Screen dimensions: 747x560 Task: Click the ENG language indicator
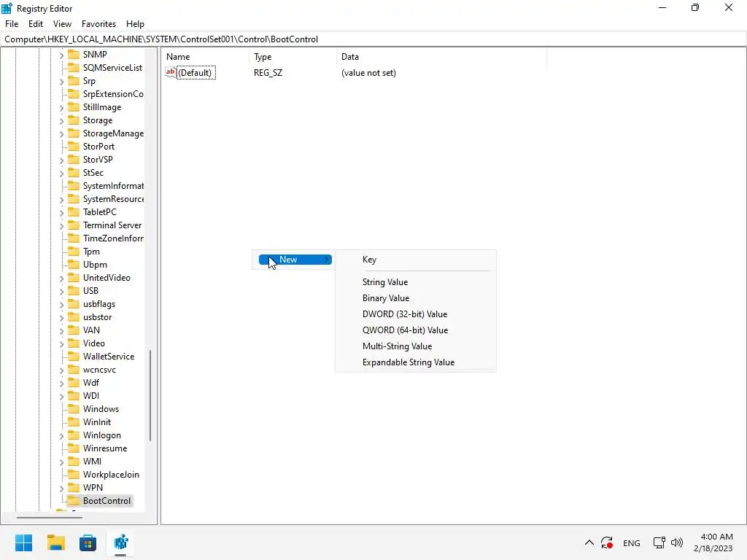pos(632,542)
